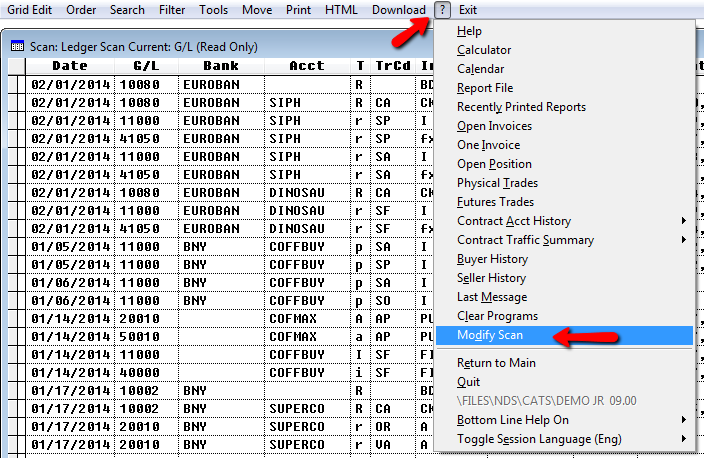Expand Contract Acct History submenu
This screenshot has height=458, width=704.
tap(564, 221)
